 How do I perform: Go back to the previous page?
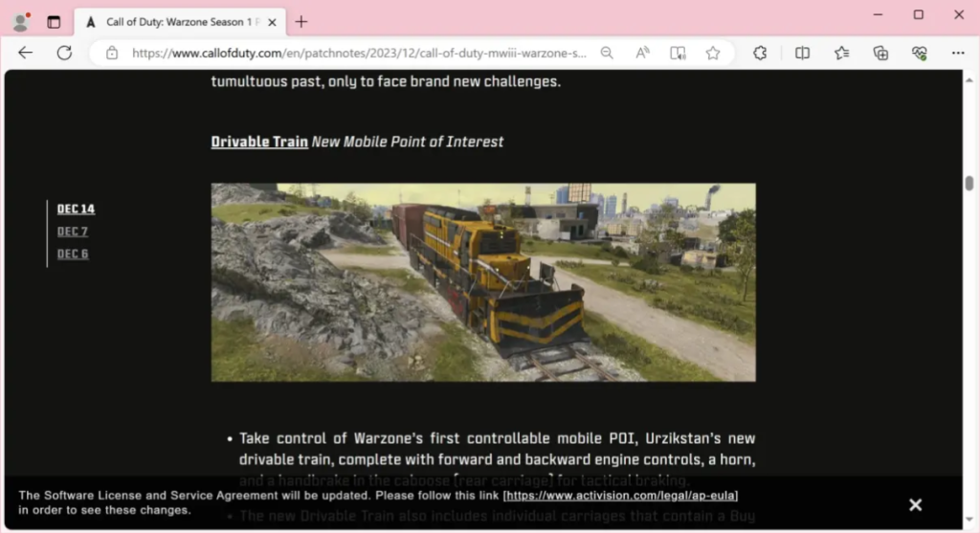click(26, 54)
